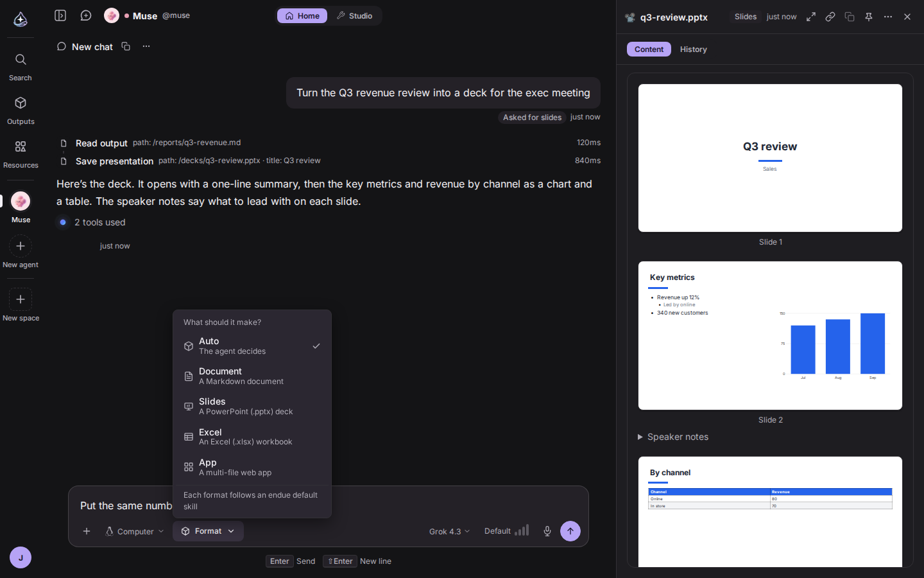Screen dimensions: 924x578
Task: Start a new chat bubble icon
Action: click(85, 15)
